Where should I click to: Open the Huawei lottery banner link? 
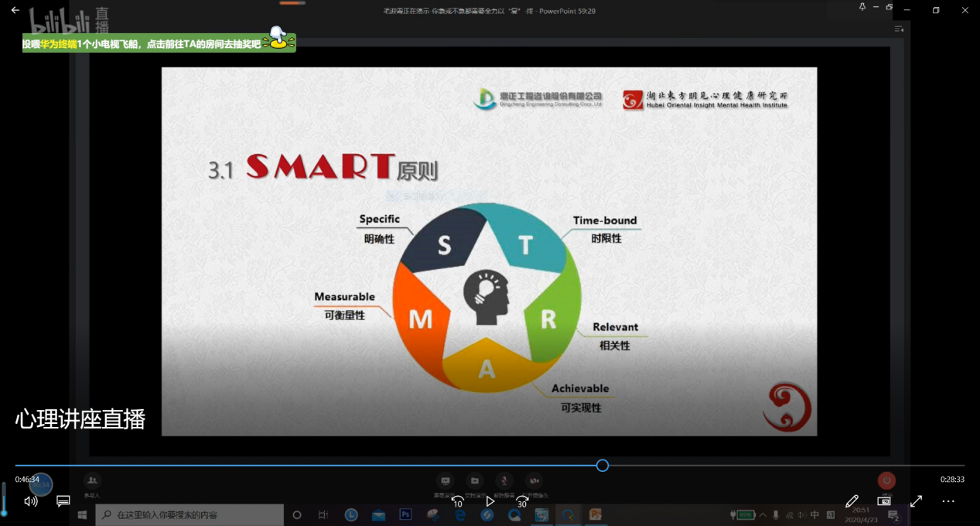click(159, 43)
